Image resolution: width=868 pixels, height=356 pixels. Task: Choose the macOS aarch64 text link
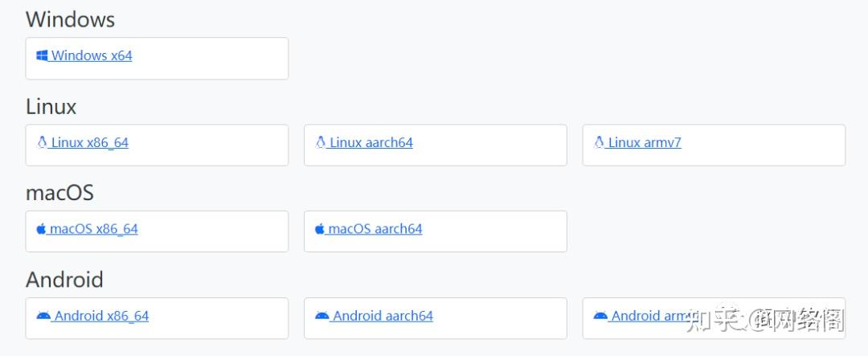pos(375,229)
